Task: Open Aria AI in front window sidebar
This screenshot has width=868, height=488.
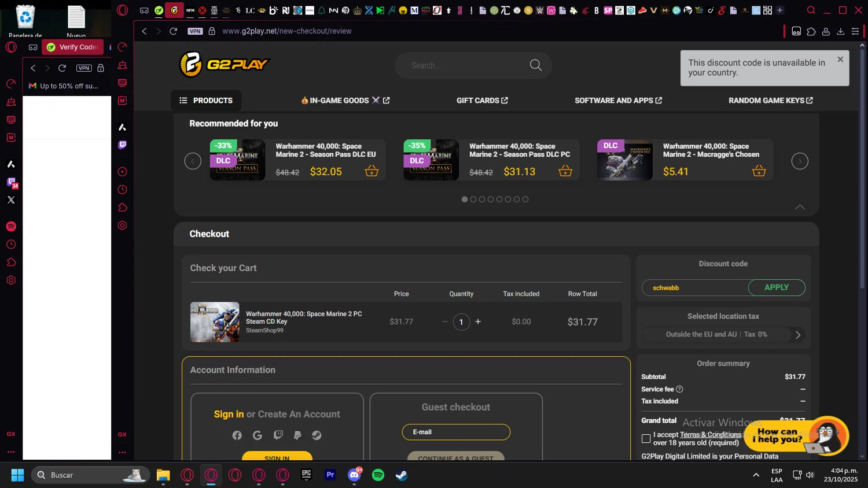Action: tap(122, 127)
